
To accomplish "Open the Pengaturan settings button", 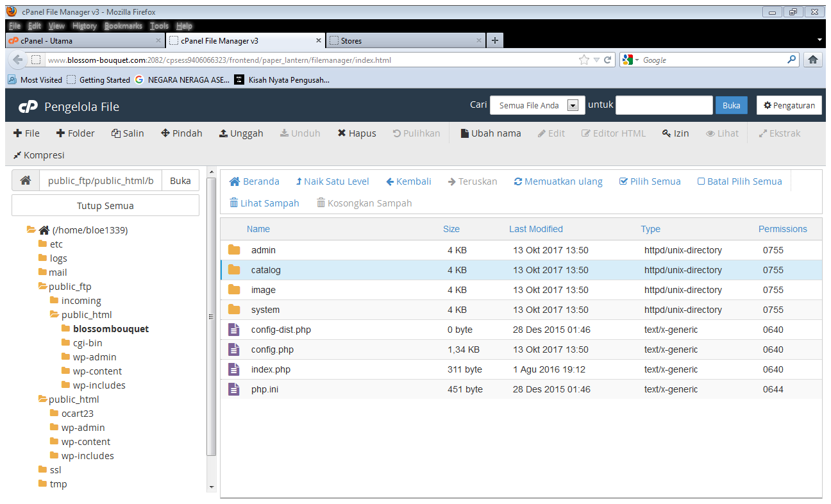I will 789,105.
